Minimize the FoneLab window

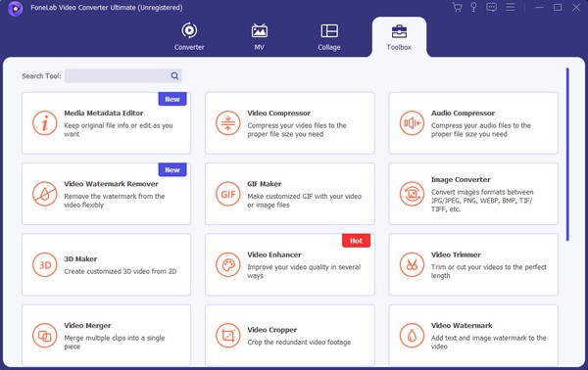539,7
